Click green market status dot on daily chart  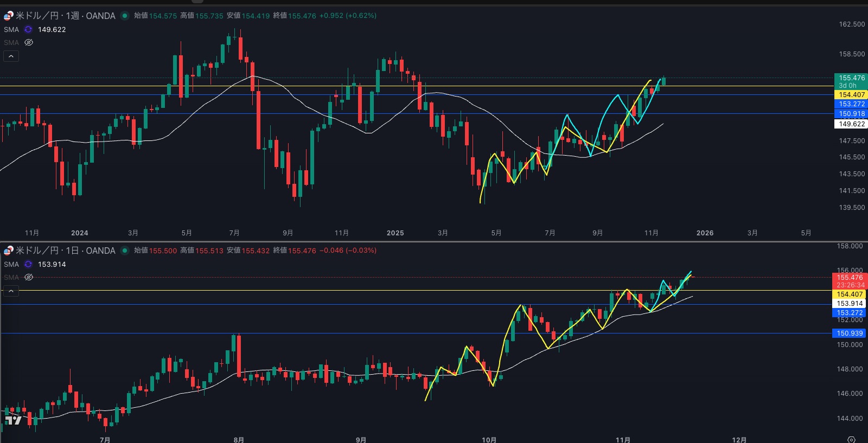pos(124,251)
